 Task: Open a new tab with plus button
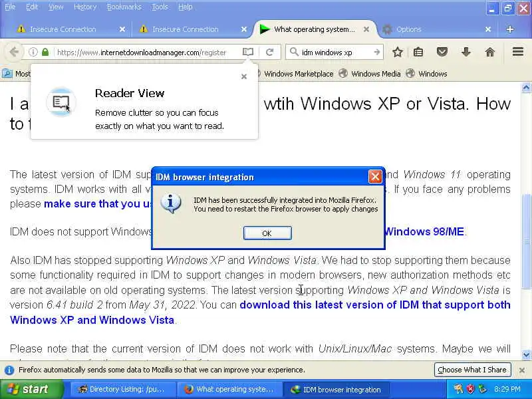(509, 29)
